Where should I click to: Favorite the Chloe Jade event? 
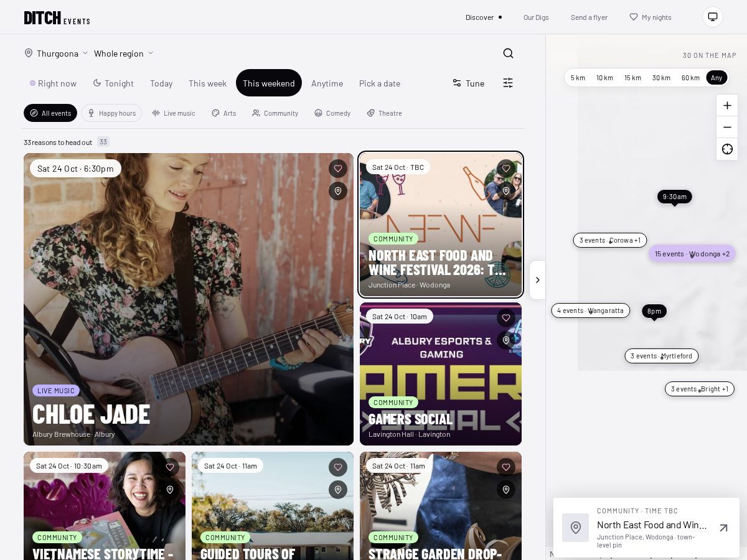tap(338, 169)
